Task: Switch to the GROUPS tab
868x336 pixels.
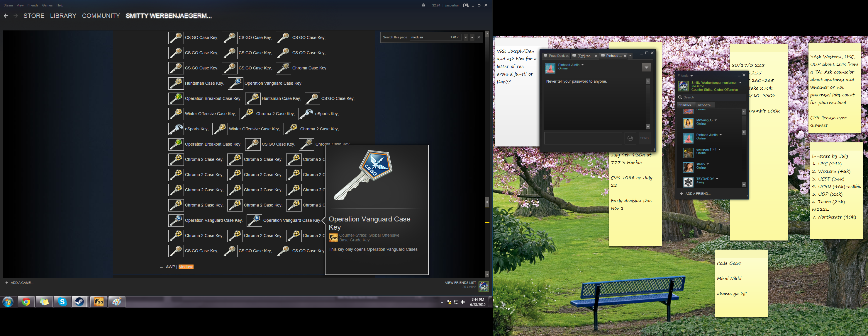Action: (x=704, y=105)
